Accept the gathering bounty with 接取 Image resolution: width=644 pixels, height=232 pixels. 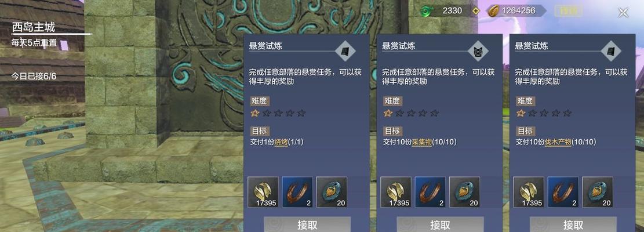tap(440, 224)
